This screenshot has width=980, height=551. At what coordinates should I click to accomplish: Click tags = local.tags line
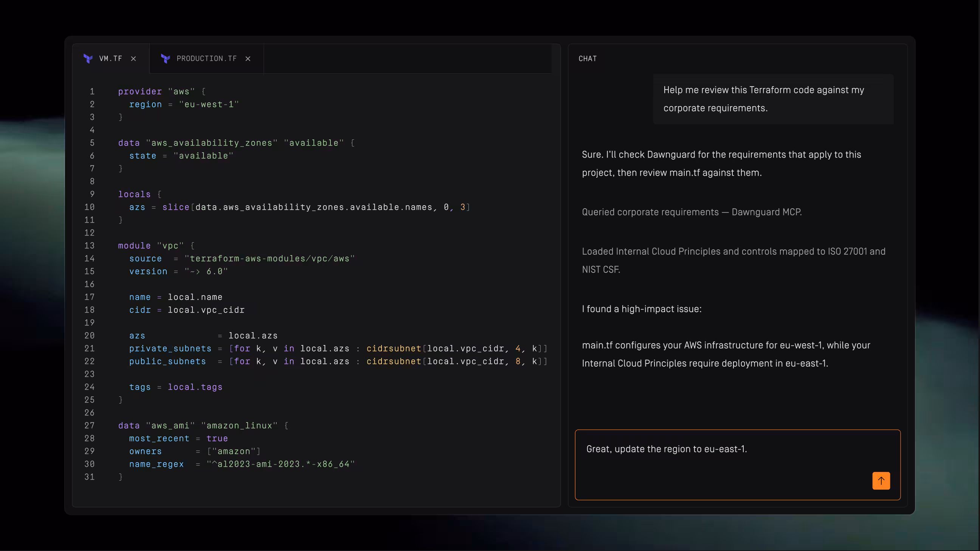176,387
